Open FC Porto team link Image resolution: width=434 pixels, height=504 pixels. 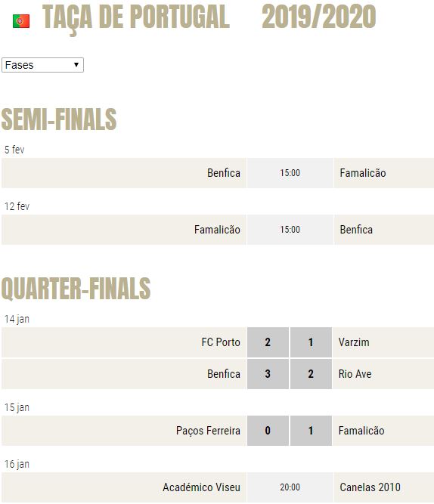tap(221, 342)
